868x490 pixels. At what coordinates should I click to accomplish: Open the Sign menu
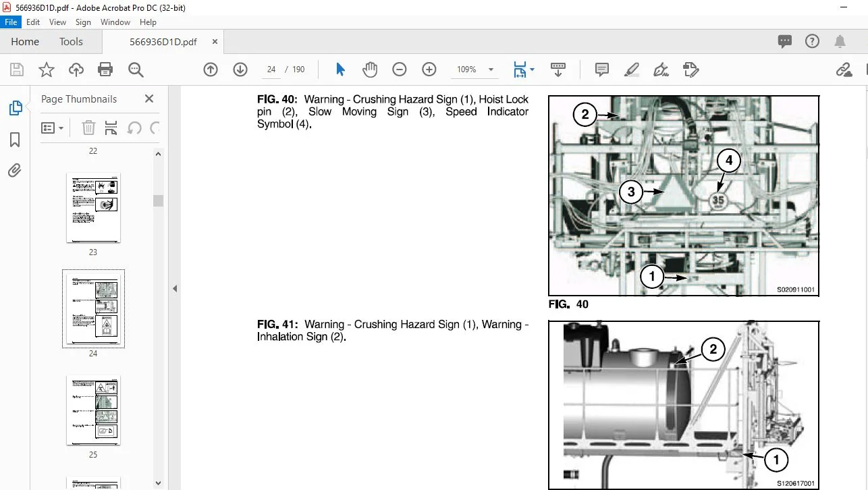83,22
